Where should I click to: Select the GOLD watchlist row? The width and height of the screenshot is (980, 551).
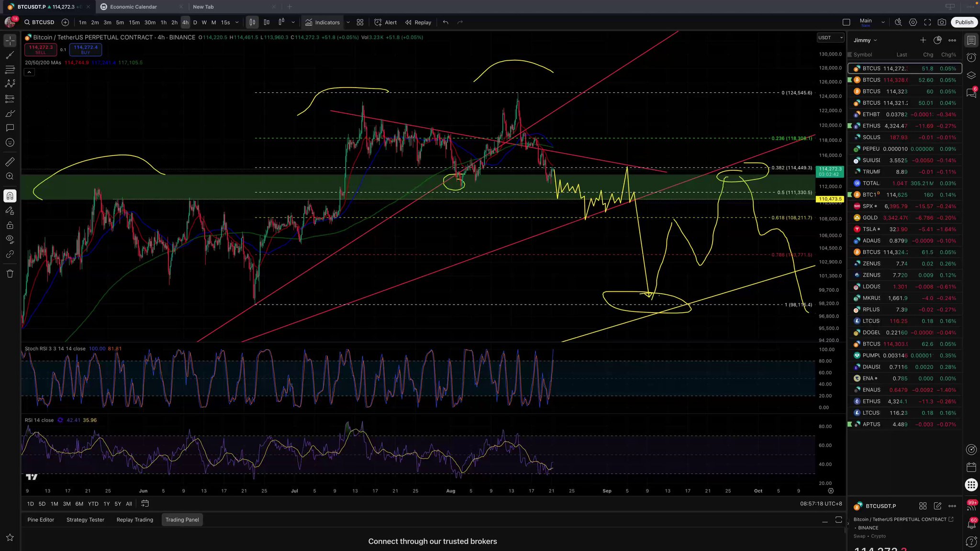click(904, 218)
